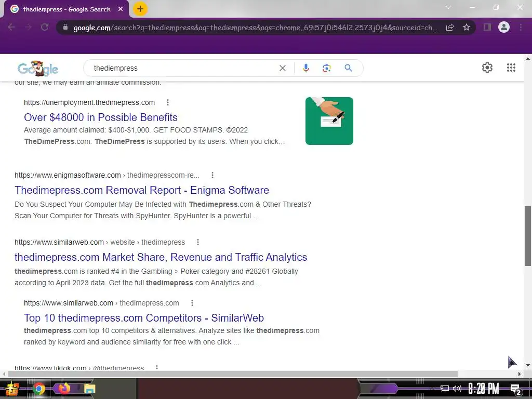Click the vertical scrollbar thumb
532x399 pixels.
click(x=528, y=235)
